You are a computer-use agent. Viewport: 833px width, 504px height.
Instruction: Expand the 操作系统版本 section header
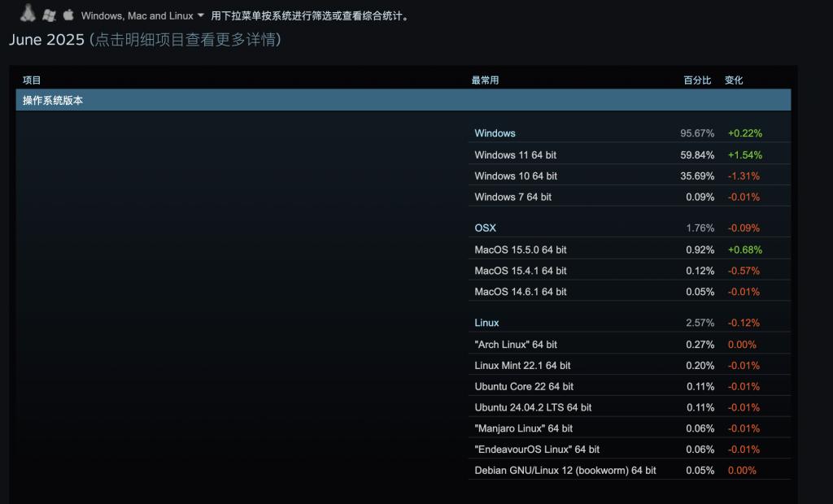tap(403, 100)
